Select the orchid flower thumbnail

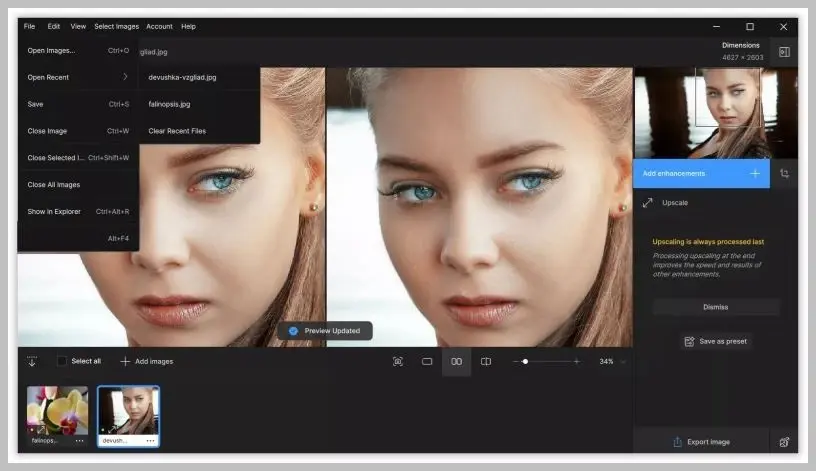coord(57,410)
